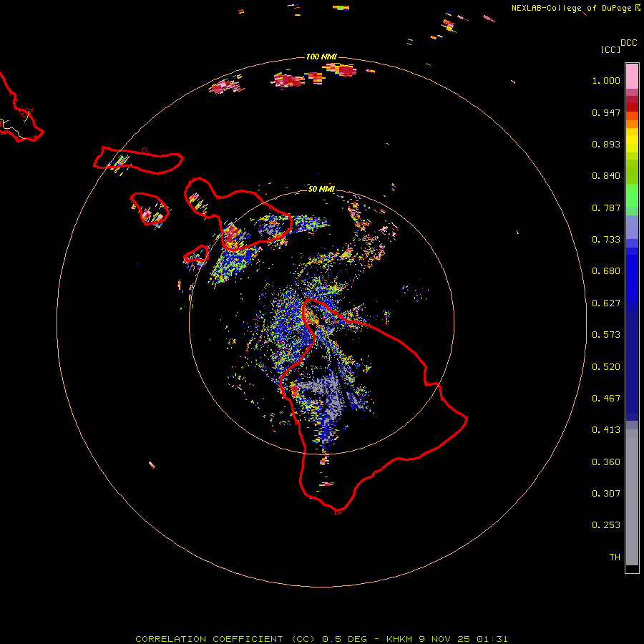Click the 0.840 scale label
The height and width of the screenshot is (644, 644).
[606, 176]
